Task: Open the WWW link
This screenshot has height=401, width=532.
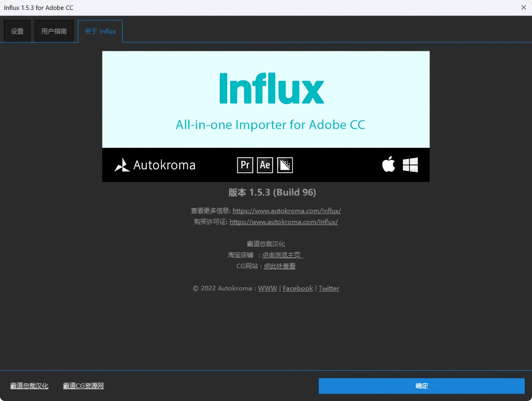Action: pyautogui.click(x=267, y=288)
